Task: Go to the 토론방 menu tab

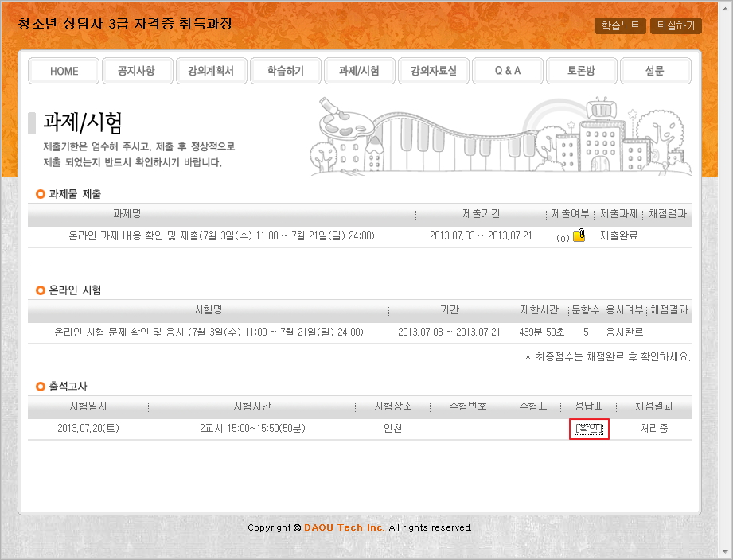Action: (x=581, y=71)
